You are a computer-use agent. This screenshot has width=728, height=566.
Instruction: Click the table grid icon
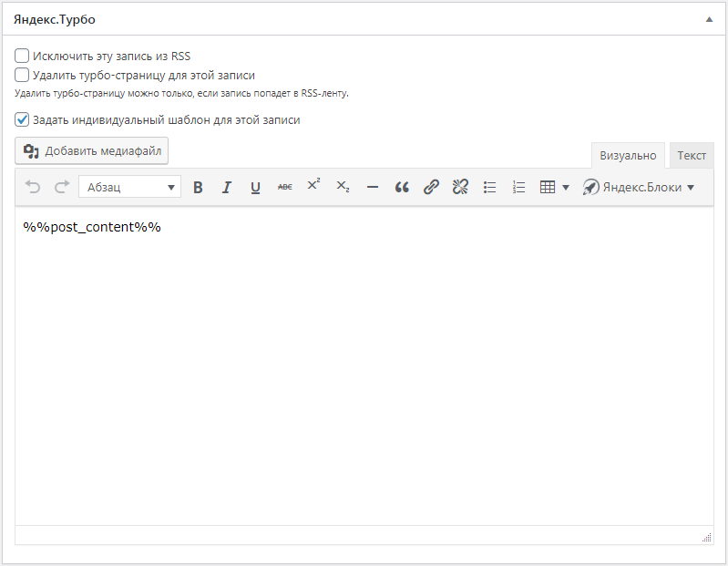pyautogui.click(x=548, y=187)
